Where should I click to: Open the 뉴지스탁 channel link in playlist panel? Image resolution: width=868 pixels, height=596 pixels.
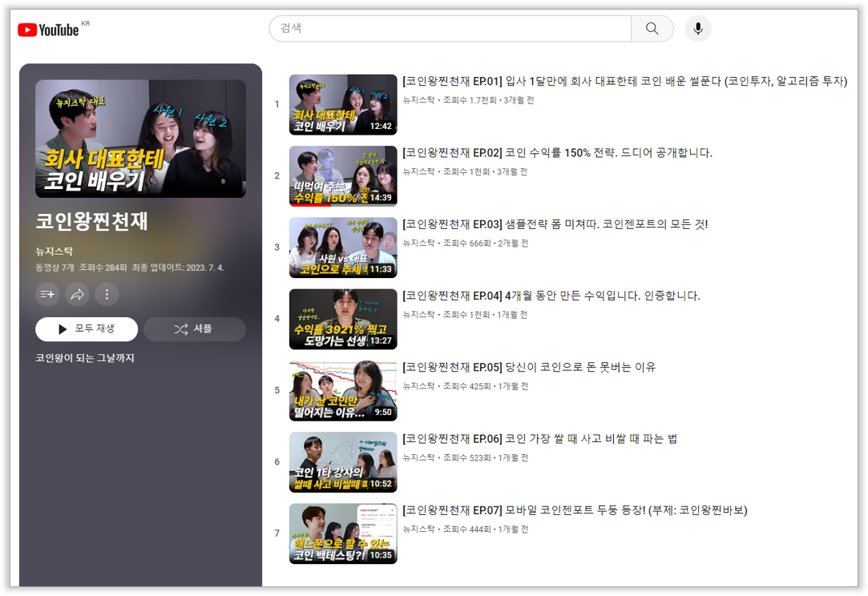pos(55,252)
